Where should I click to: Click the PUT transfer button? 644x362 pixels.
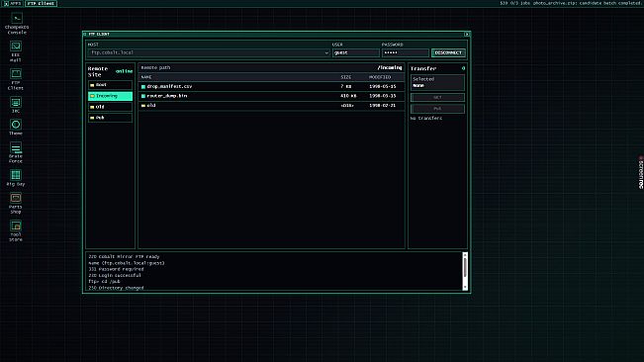point(437,109)
